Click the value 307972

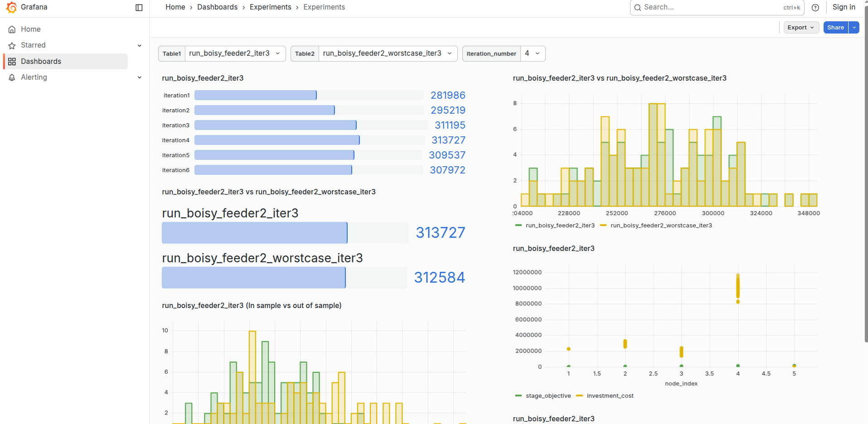pos(447,170)
